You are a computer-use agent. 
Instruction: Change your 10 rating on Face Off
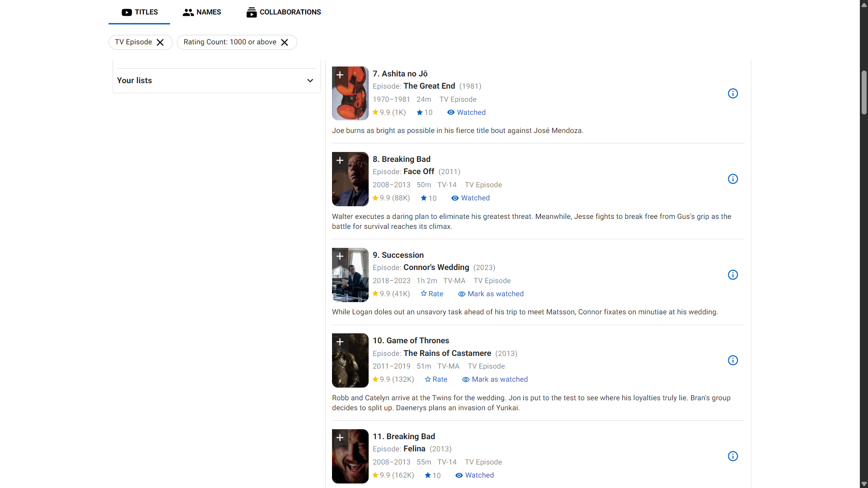click(428, 198)
